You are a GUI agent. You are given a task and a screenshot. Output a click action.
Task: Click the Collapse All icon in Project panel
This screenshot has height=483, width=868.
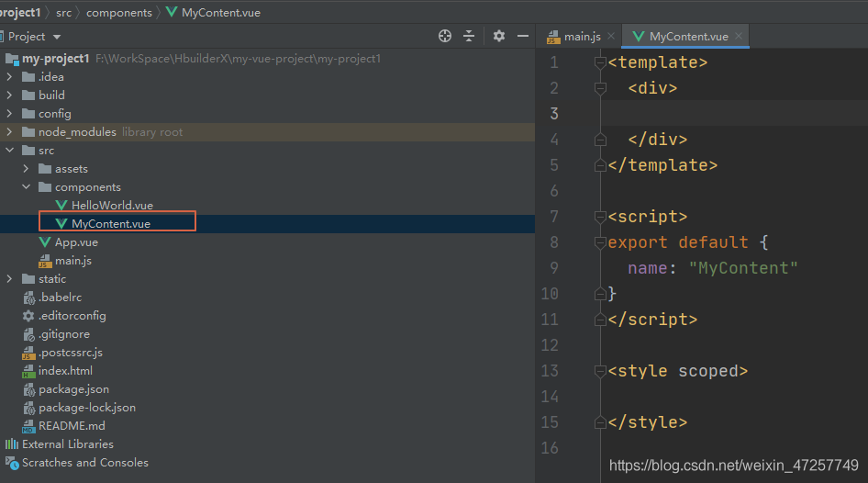[x=469, y=36]
